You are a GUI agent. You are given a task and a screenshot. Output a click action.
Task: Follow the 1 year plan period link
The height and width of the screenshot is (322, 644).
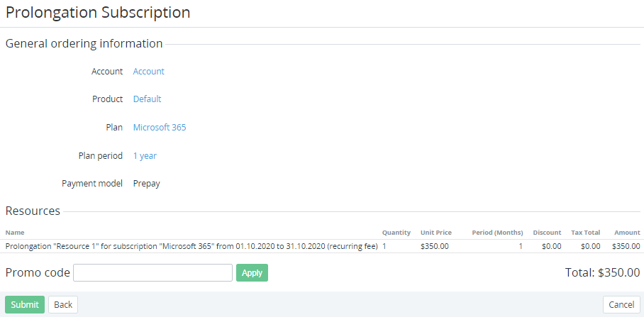coord(145,156)
